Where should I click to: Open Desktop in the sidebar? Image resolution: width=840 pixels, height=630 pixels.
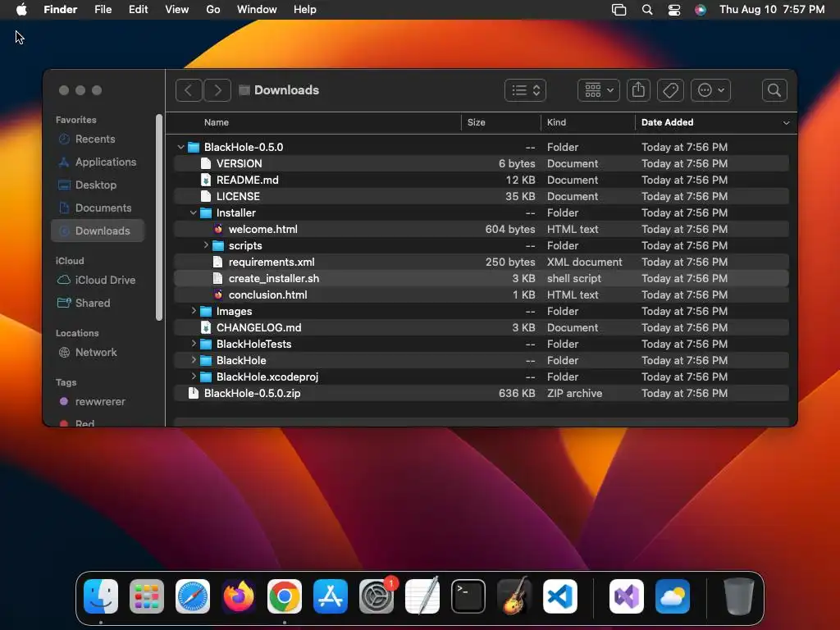98,185
